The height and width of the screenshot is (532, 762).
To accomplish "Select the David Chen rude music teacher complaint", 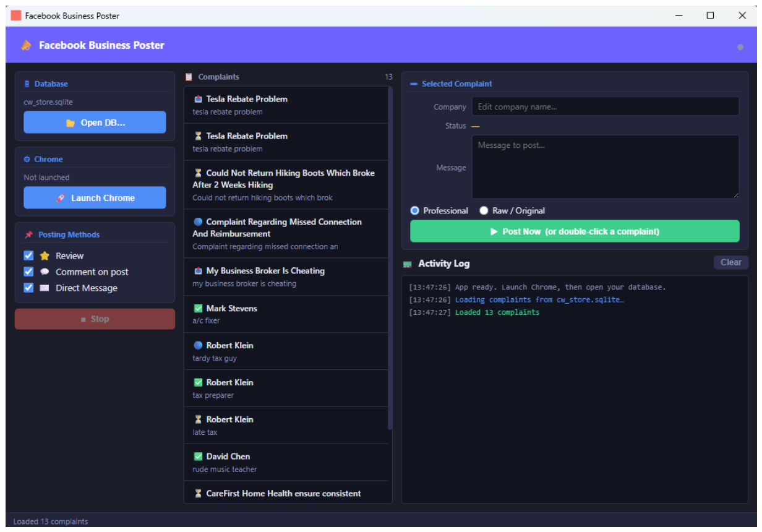I will pos(286,462).
